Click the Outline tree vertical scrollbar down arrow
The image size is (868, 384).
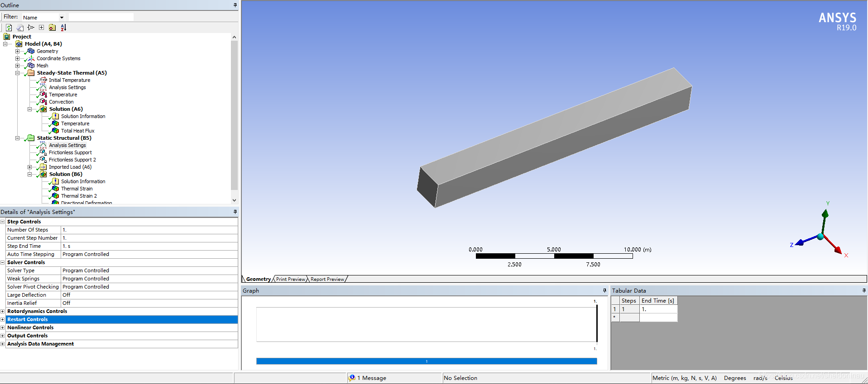[234, 200]
